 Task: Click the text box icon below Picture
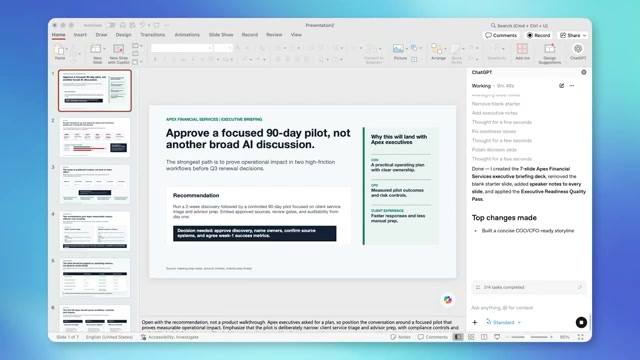click(414, 59)
